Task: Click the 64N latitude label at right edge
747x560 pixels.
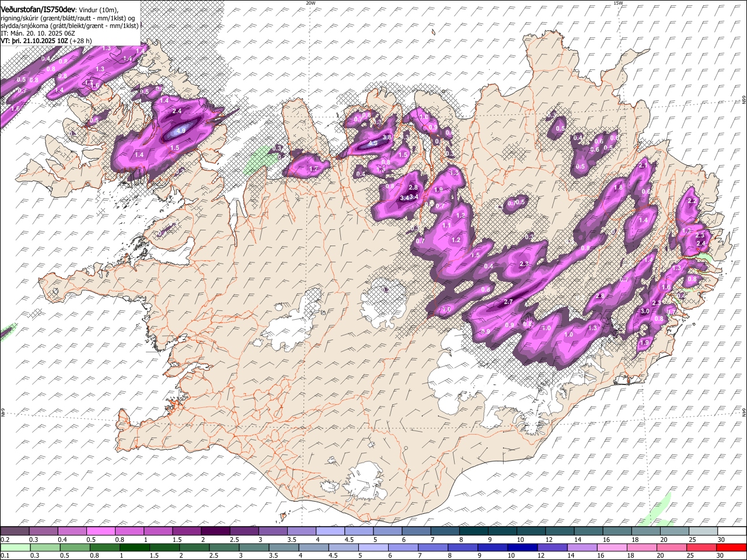Action: (x=744, y=411)
